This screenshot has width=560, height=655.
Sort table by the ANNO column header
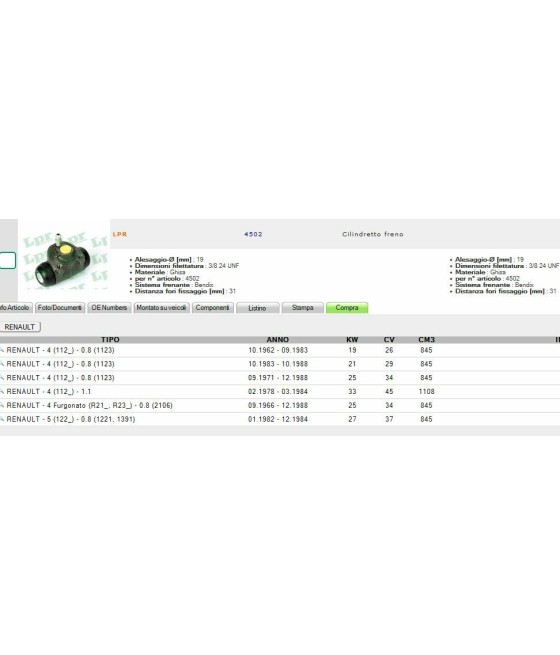(x=278, y=340)
